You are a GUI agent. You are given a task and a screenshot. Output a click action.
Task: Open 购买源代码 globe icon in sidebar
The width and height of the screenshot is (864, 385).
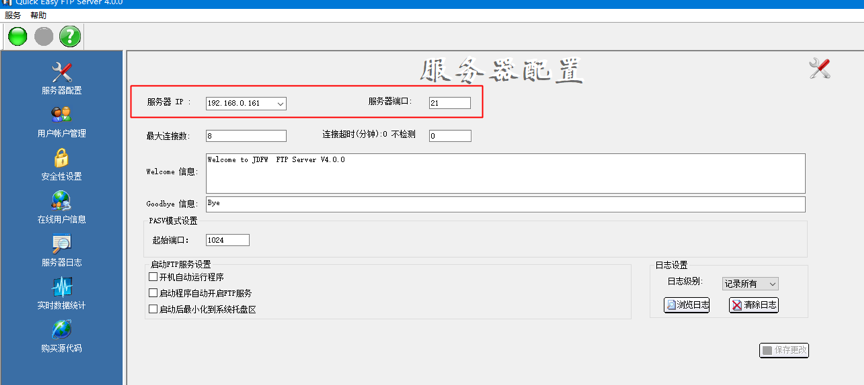coord(62,329)
